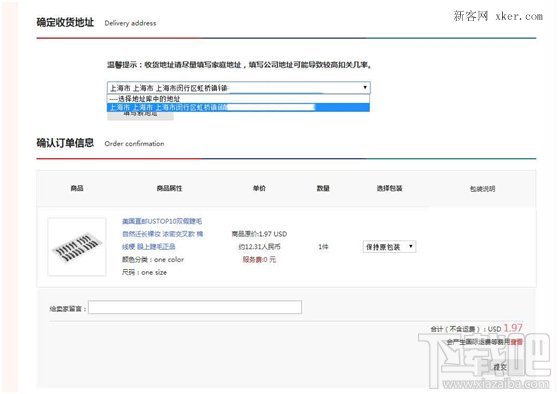The image size is (558, 394).
Task: Click '尺码 : one size' attribute text
Action: point(144,272)
